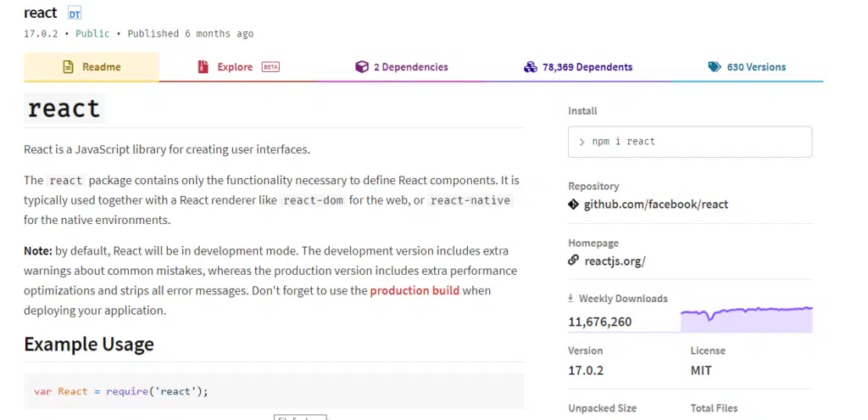
Task: Click the large react readme heading
Action: 64,108
